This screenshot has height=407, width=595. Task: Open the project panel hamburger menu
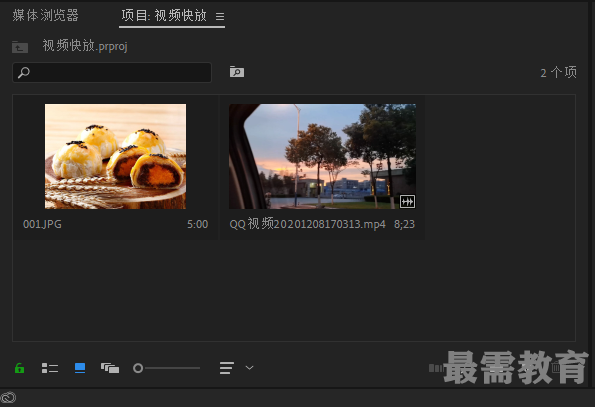(220, 16)
